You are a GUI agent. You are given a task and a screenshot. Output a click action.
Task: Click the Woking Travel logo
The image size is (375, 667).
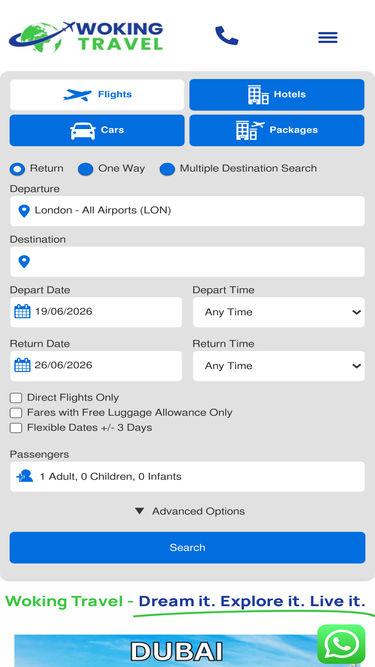coord(86,37)
